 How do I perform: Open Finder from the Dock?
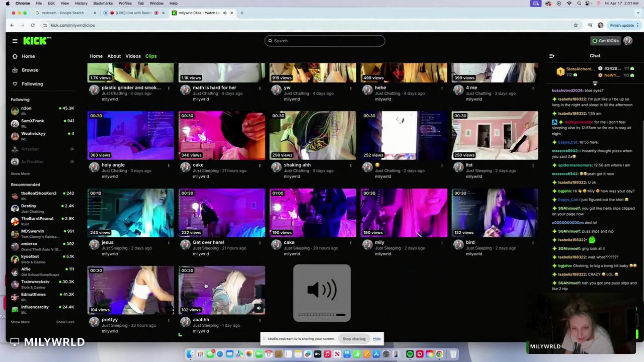(x=190, y=354)
